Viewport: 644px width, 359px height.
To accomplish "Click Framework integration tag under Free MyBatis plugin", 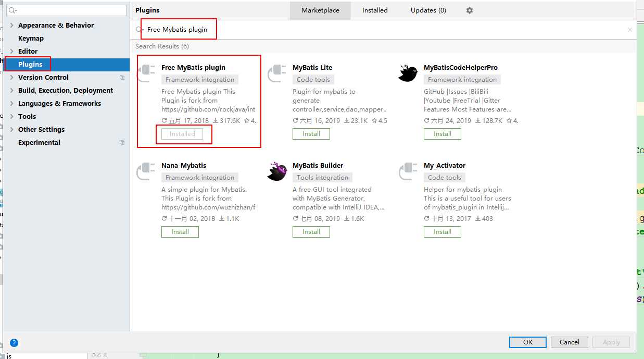I will (200, 80).
